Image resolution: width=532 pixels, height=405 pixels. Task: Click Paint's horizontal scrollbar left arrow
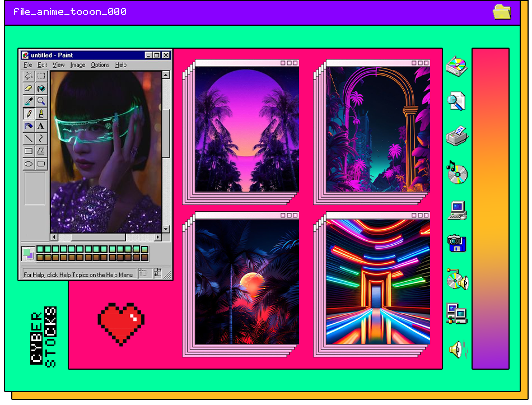coord(54,237)
